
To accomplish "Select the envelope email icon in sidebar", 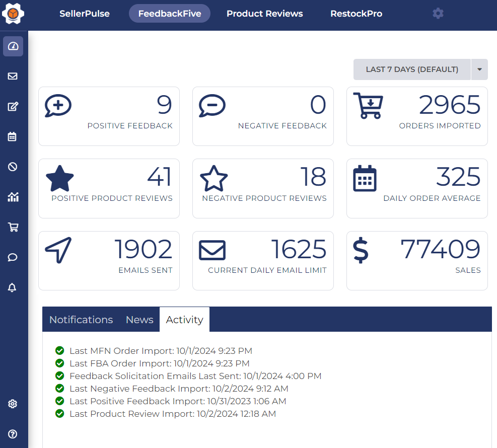I will click(13, 76).
